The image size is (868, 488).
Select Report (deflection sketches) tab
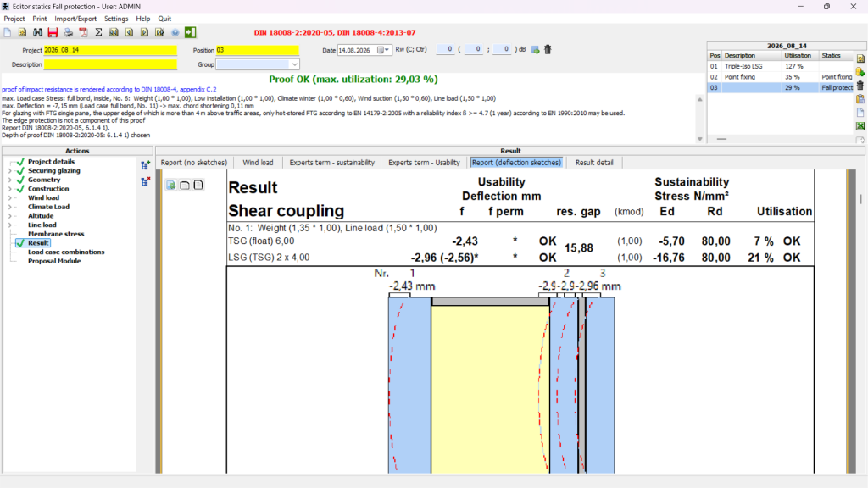(x=516, y=163)
